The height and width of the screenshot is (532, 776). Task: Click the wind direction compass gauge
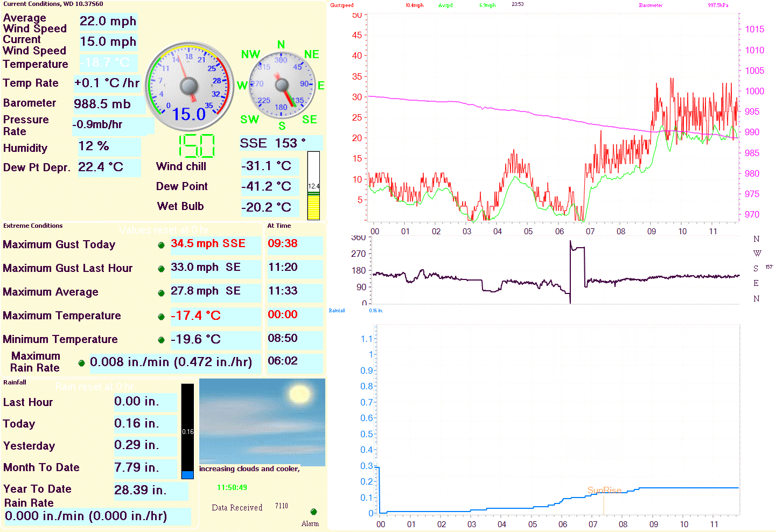282,85
